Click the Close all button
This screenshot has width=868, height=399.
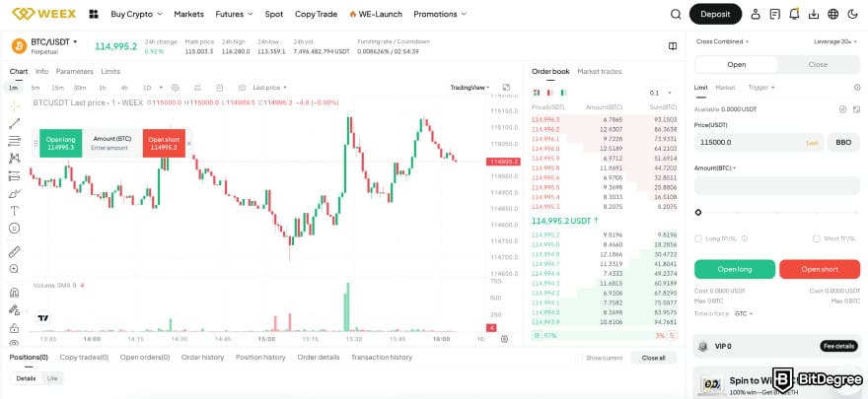[653, 358]
